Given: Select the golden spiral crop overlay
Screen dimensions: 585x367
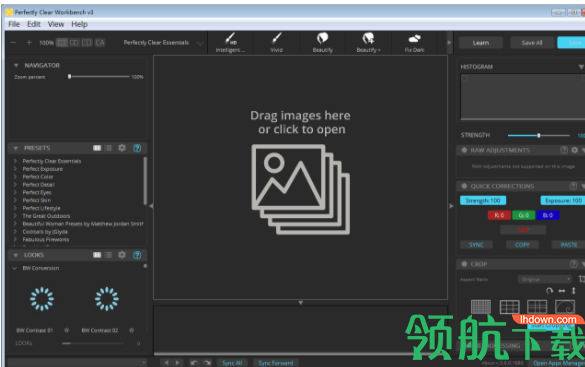Looking at the screenshot, I should pyautogui.click(x=565, y=307).
